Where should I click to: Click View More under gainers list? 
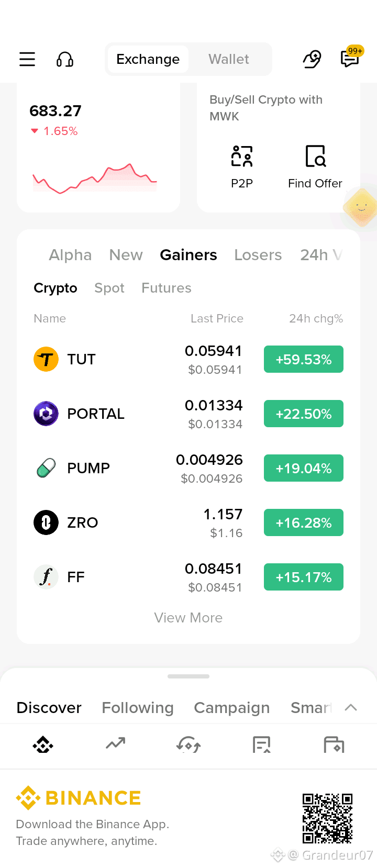[x=188, y=618]
